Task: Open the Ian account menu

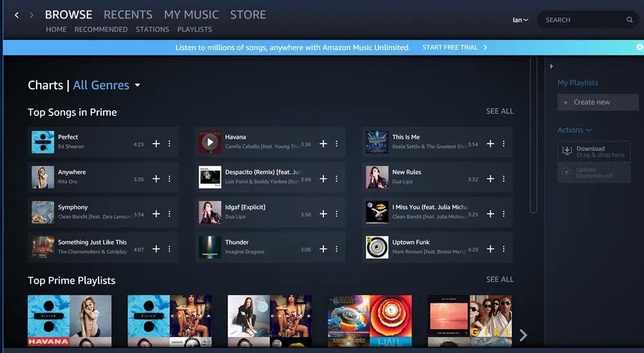Action: tap(520, 20)
